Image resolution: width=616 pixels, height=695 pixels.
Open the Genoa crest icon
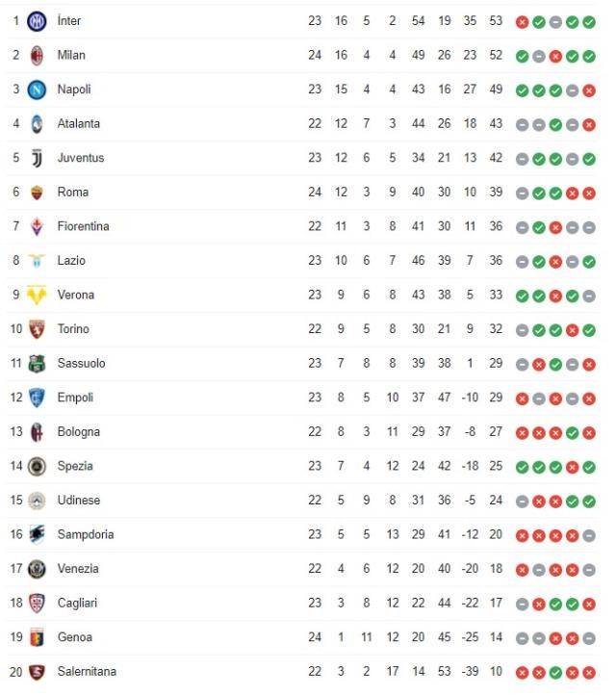37,637
